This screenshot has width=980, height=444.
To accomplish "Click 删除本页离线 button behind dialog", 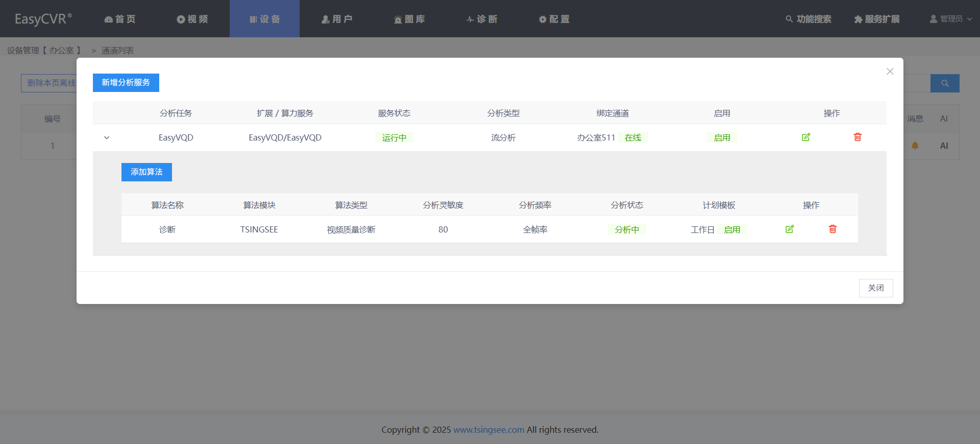I will pyautogui.click(x=50, y=83).
